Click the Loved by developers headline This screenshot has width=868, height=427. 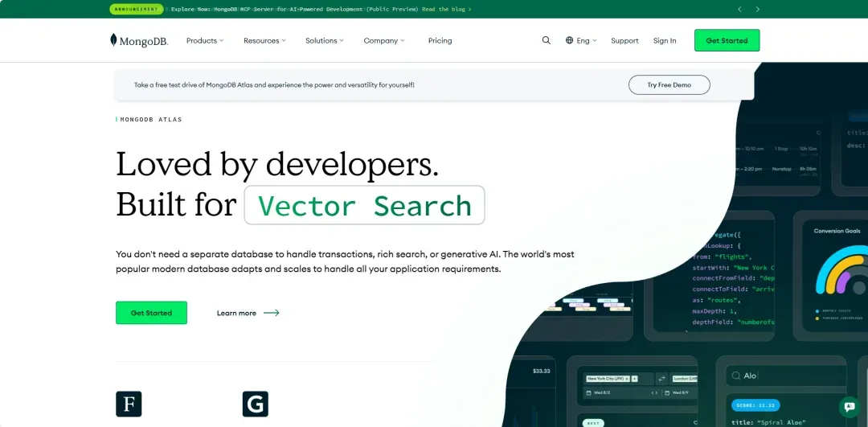[276, 164]
